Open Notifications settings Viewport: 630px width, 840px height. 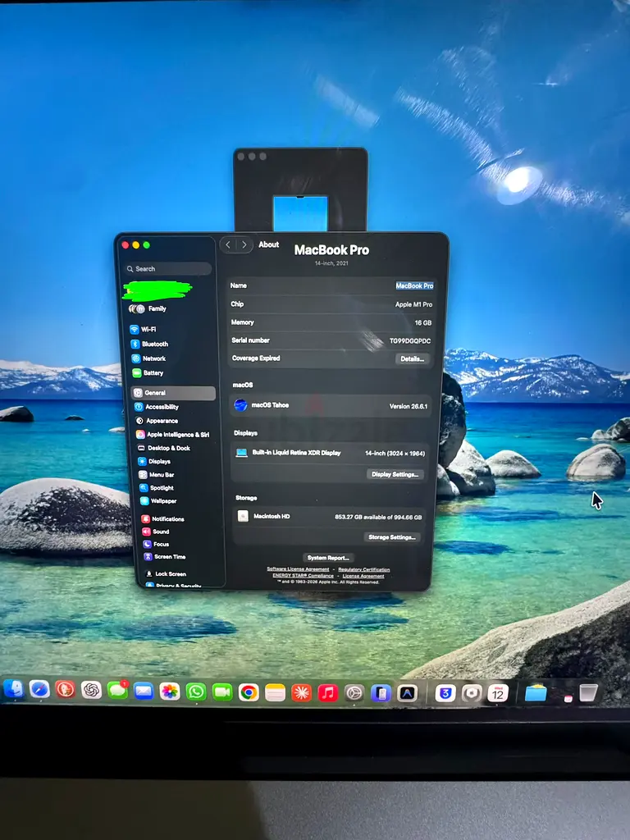(163, 519)
